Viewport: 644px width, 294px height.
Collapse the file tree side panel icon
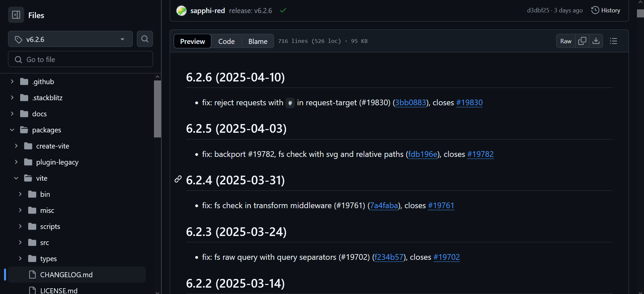point(16,15)
